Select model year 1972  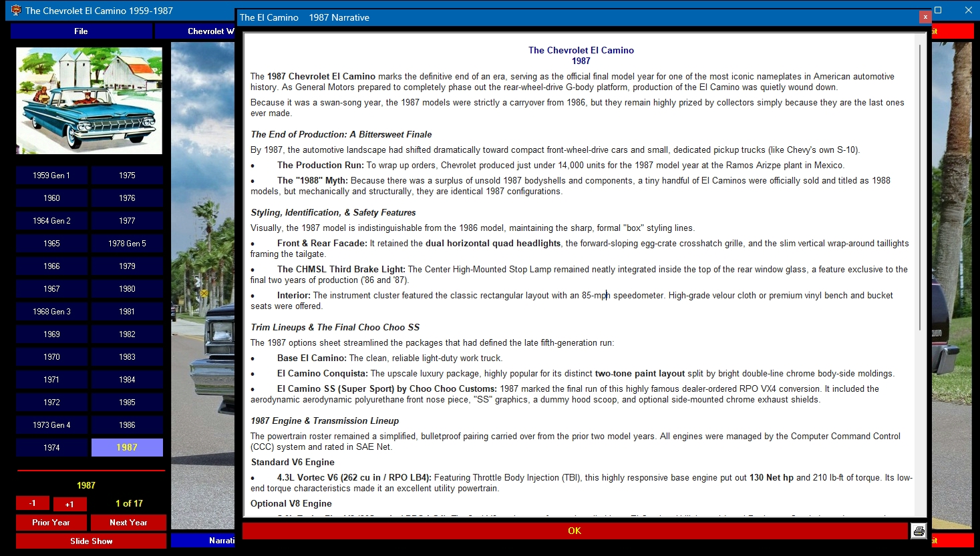click(51, 402)
